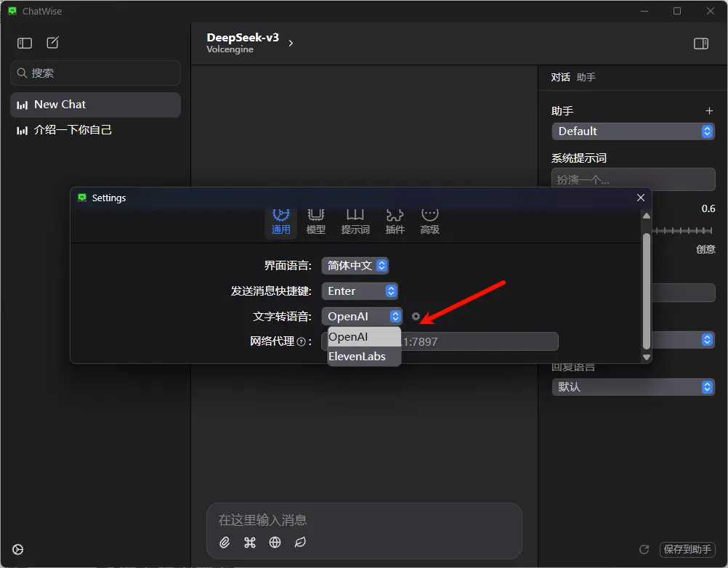Viewport: 728px width, 568px height.
Task: Choose OpenAI option in dropdown list
Action: click(x=349, y=337)
